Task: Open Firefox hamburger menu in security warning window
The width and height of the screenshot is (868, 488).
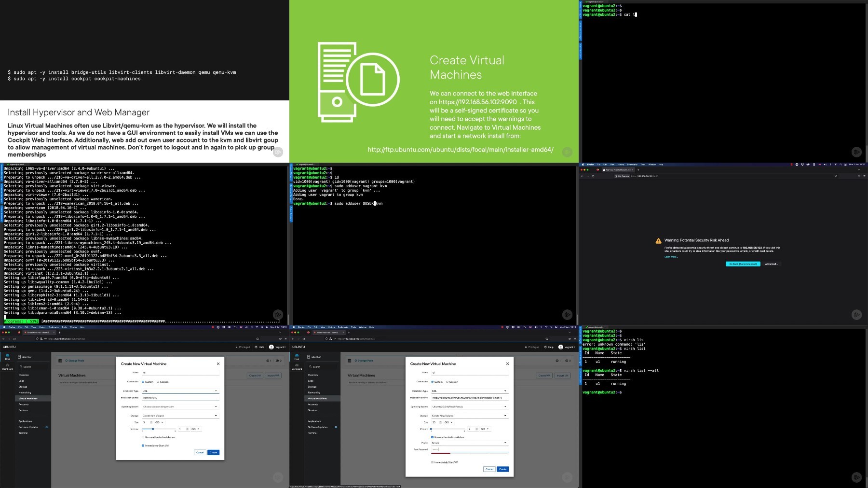Action: [x=864, y=176]
